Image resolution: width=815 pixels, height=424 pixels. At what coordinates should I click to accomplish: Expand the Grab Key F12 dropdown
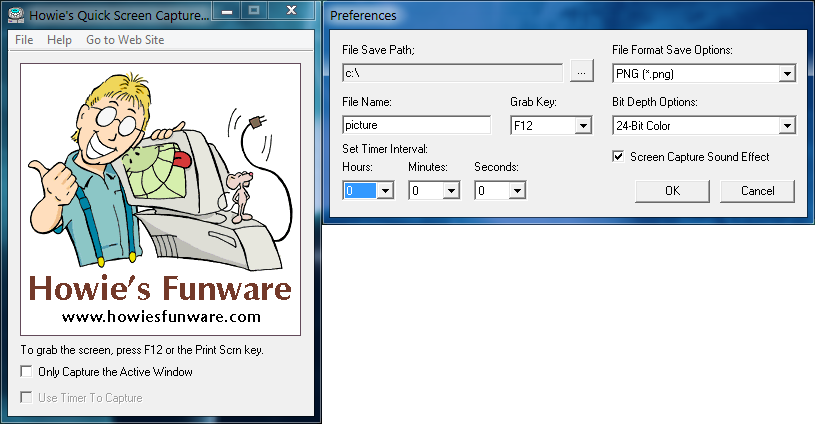pyautogui.click(x=584, y=125)
